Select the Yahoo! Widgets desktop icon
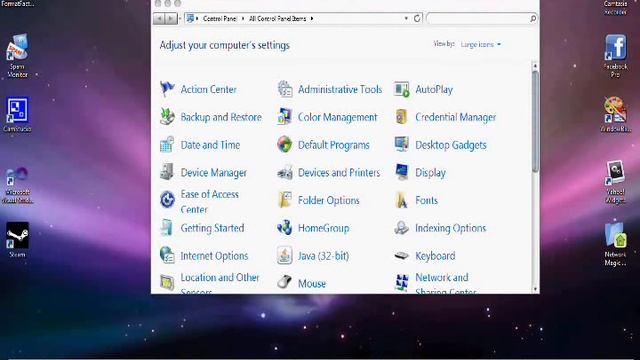640x360 pixels. tap(616, 182)
